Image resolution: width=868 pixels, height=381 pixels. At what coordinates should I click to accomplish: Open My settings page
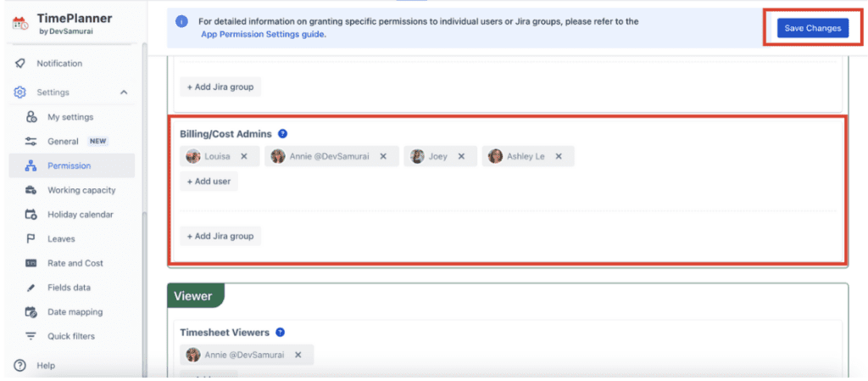click(x=72, y=117)
